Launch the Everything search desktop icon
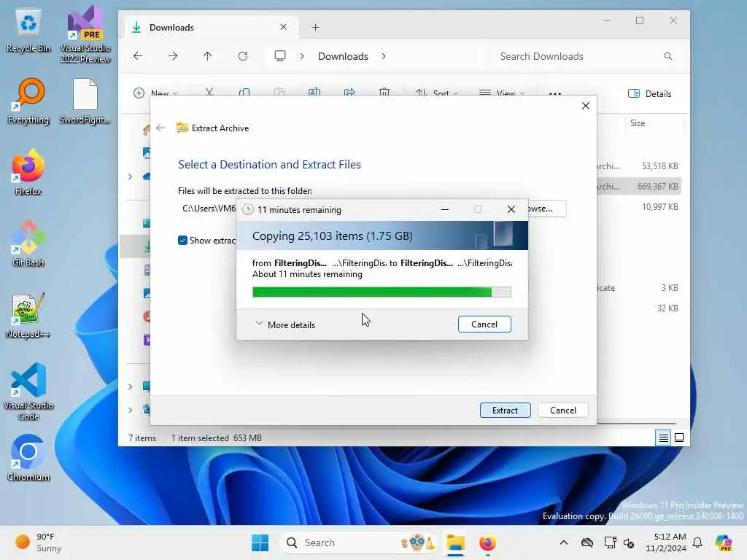The height and width of the screenshot is (560, 747). pyautogui.click(x=28, y=101)
